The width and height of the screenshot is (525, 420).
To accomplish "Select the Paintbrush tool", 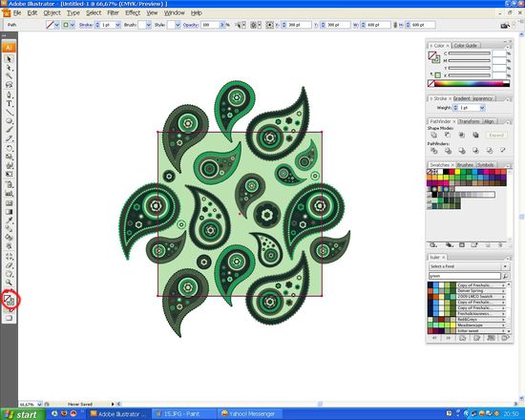I will point(9,130).
